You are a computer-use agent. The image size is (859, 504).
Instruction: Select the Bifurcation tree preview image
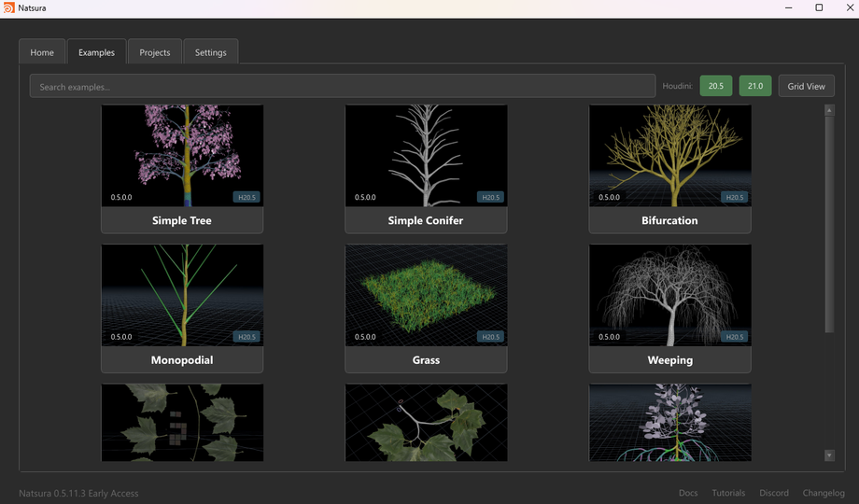coord(669,155)
